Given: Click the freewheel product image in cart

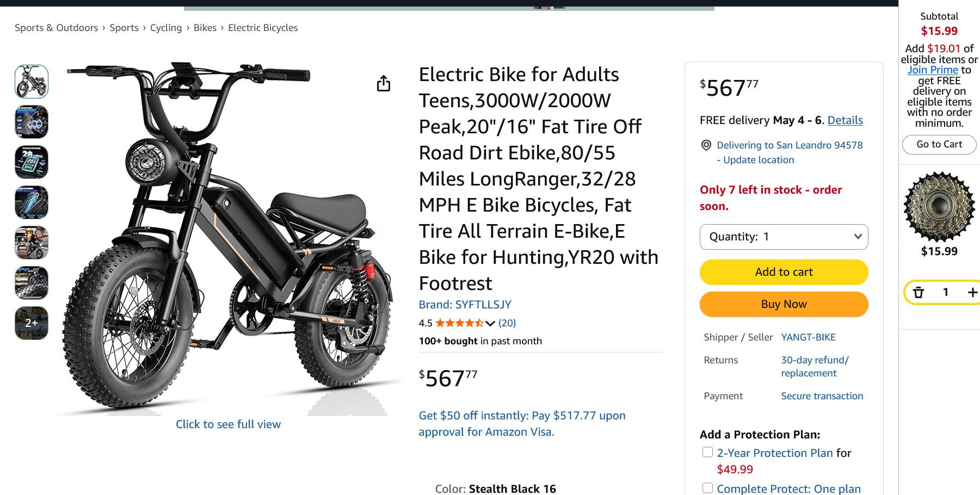Looking at the screenshot, I should pyautogui.click(x=939, y=207).
